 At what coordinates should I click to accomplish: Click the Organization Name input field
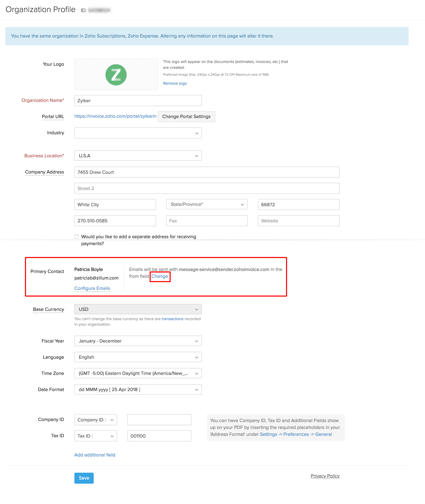click(x=138, y=101)
